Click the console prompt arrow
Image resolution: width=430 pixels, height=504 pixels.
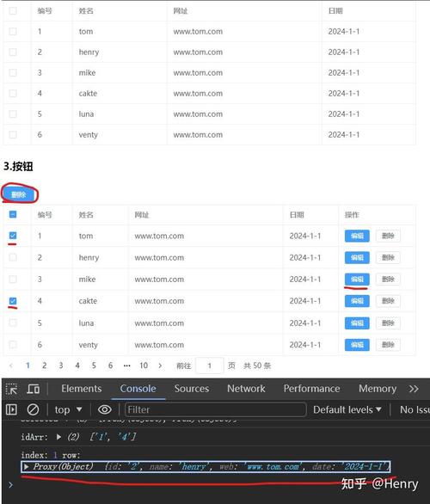10,484
